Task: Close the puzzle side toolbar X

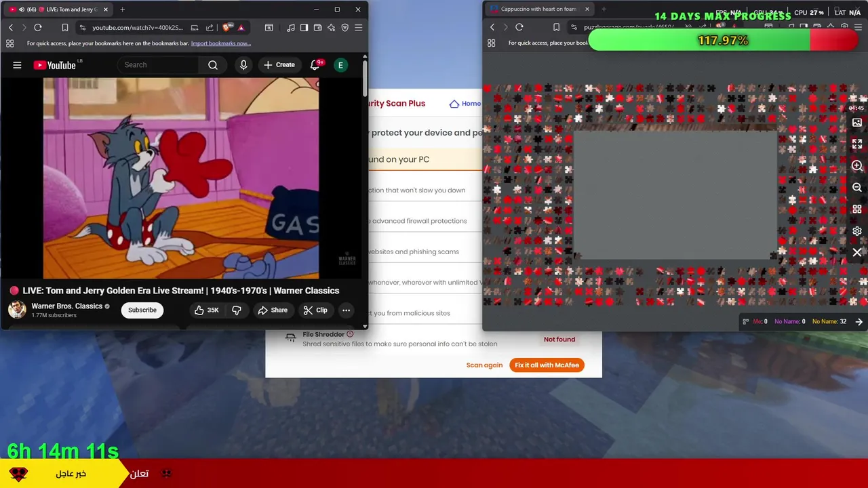Action: tap(857, 253)
